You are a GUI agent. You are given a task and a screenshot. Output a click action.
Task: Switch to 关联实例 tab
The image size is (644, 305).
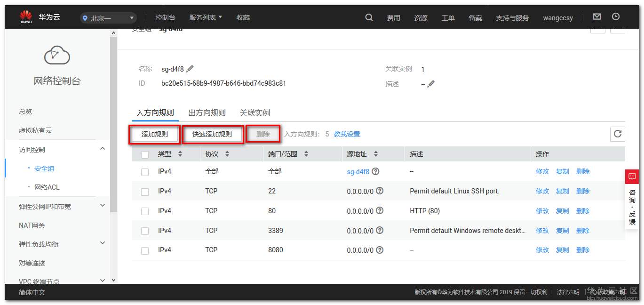(255, 113)
